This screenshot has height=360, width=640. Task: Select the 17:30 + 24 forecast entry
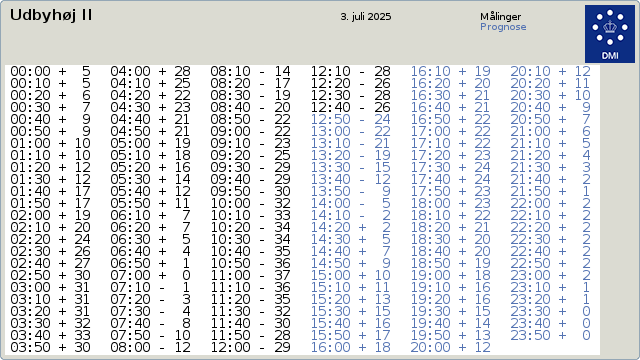tap(450, 167)
